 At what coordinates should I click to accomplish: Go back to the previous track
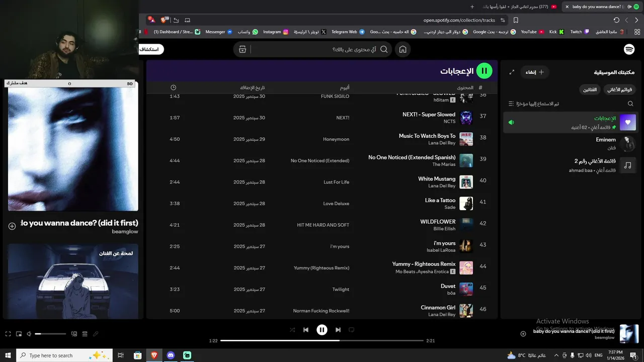tap(306, 330)
